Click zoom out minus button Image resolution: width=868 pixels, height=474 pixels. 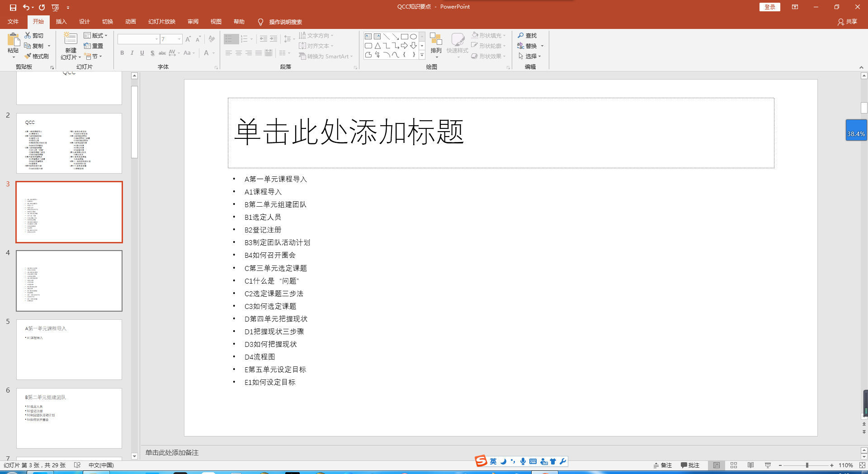[780, 465]
